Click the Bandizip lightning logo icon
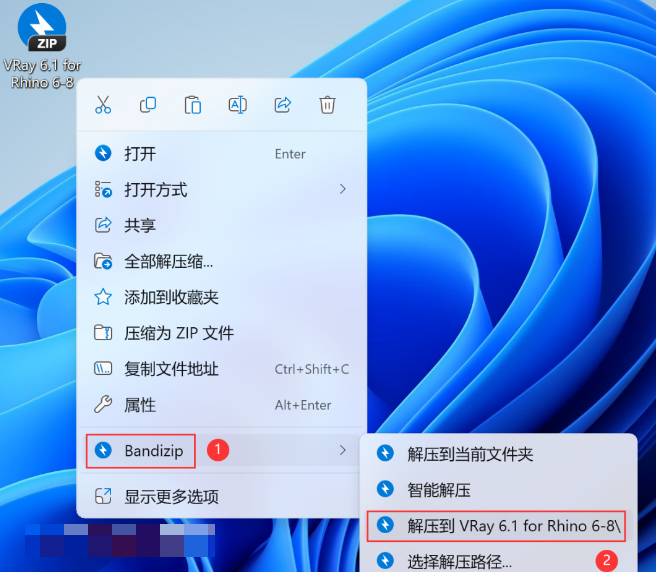 point(103,450)
